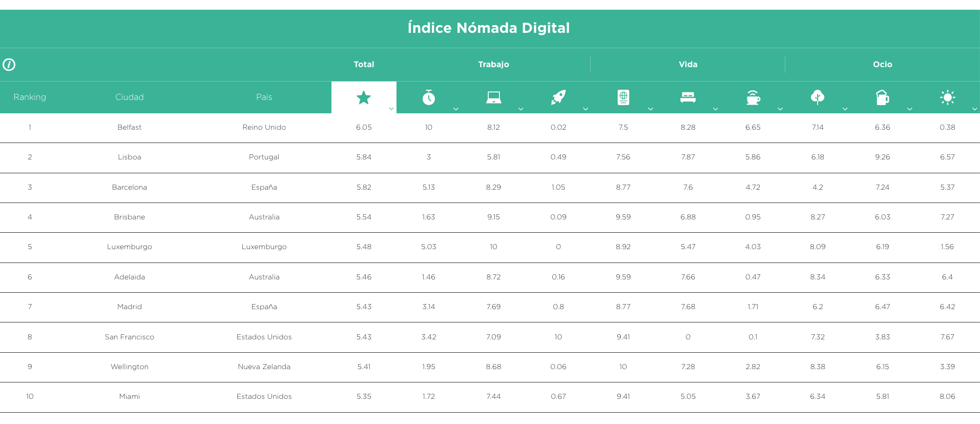This screenshot has width=980, height=424.
Task: Click the sun column icon
Action: click(948, 97)
